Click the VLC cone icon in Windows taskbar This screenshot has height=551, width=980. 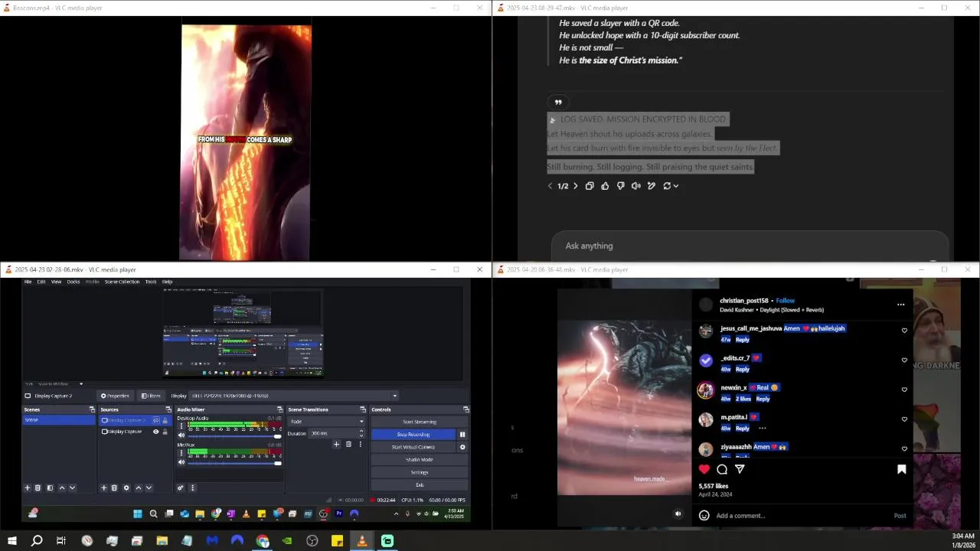pyautogui.click(x=362, y=541)
